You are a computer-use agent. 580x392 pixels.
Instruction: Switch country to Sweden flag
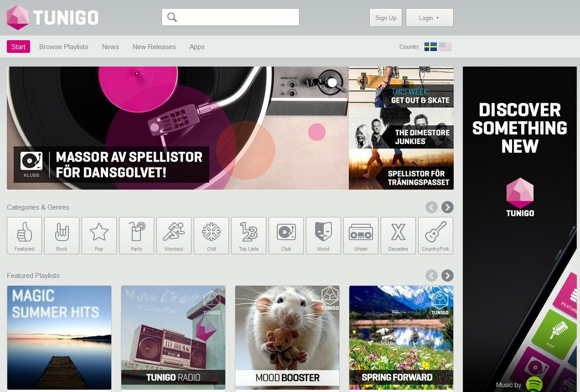[431, 47]
